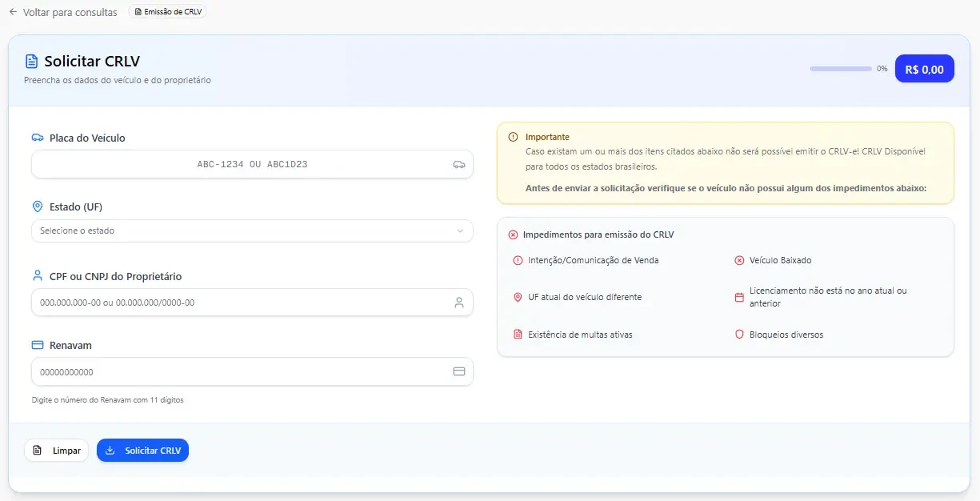
Task: Focus the Renavam number input field
Action: tap(240, 371)
